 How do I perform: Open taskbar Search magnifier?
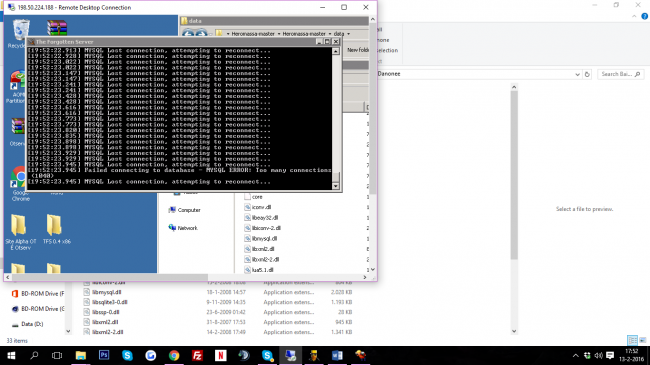[x=34, y=355]
